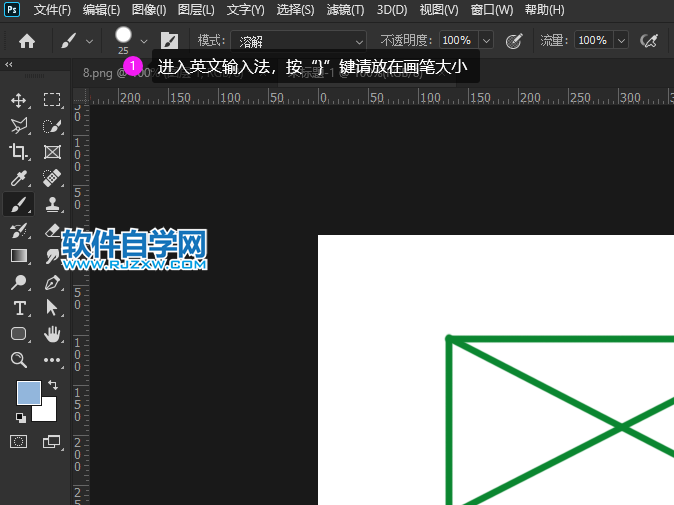The width and height of the screenshot is (674, 505).
Task: Go to Photoshop Home screen
Action: (x=27, y=41)
